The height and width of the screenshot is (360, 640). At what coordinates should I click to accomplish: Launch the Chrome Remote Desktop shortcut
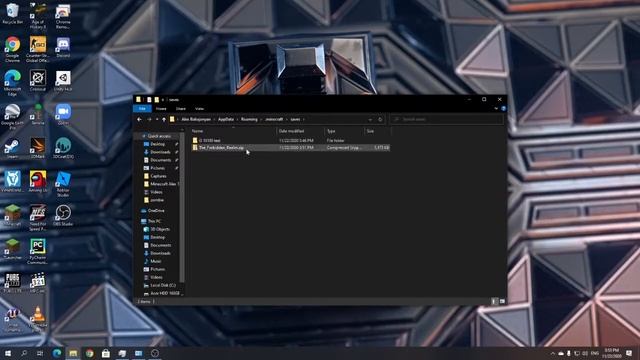(x=63, y=15)
